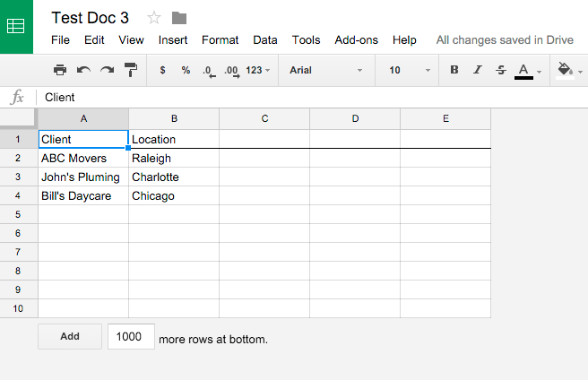Click the Add rows button
The width and height of the screenshot is (588, 380).
tap(70, 336)
